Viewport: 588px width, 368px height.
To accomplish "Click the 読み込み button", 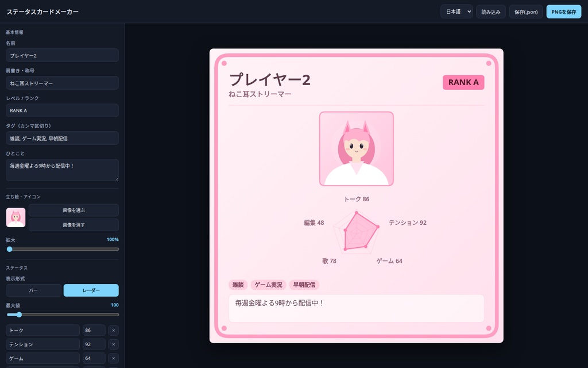I will pyautogui.click(x=491, y=11).
